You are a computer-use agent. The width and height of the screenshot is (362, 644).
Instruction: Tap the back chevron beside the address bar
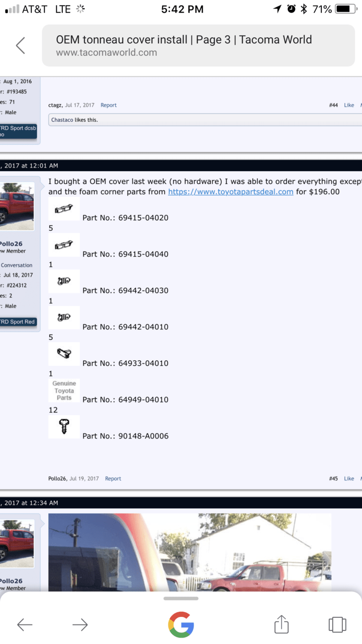tap(20, 46)
